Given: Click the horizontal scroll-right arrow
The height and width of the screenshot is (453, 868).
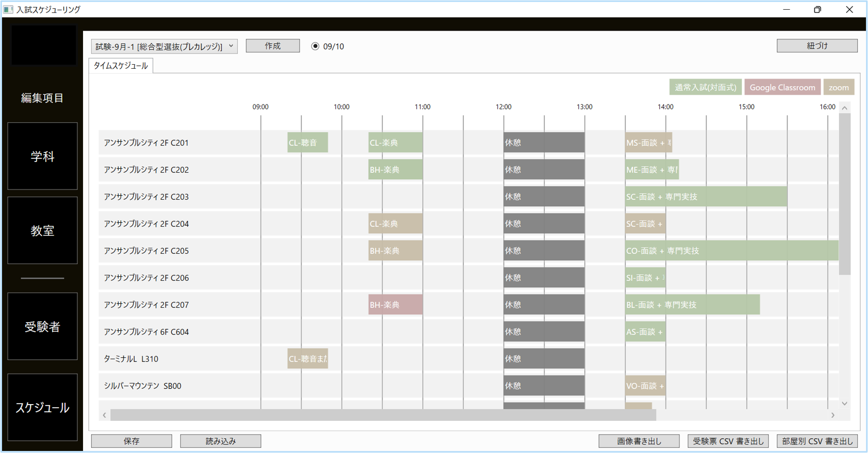Looking at the screenshot, I should point(833,415).
